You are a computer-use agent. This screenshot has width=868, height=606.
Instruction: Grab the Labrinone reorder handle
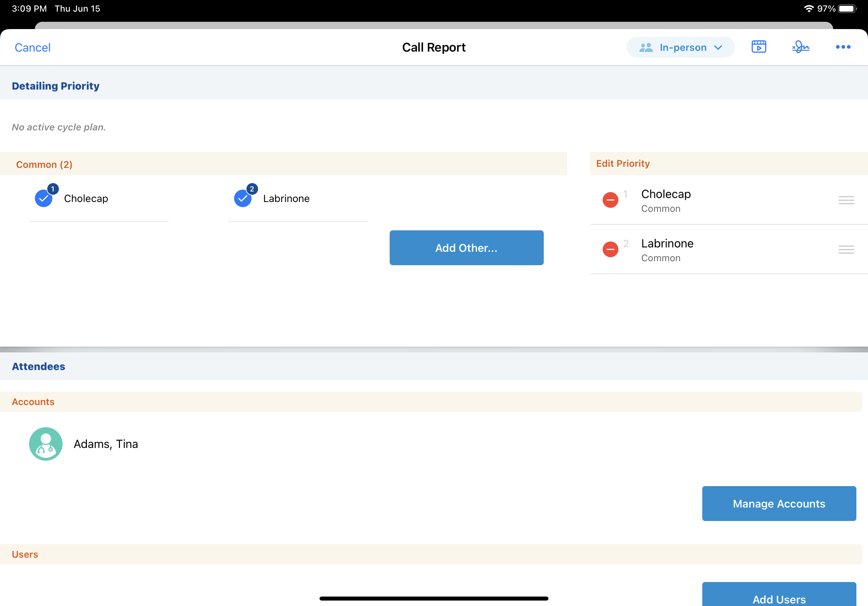846,249
